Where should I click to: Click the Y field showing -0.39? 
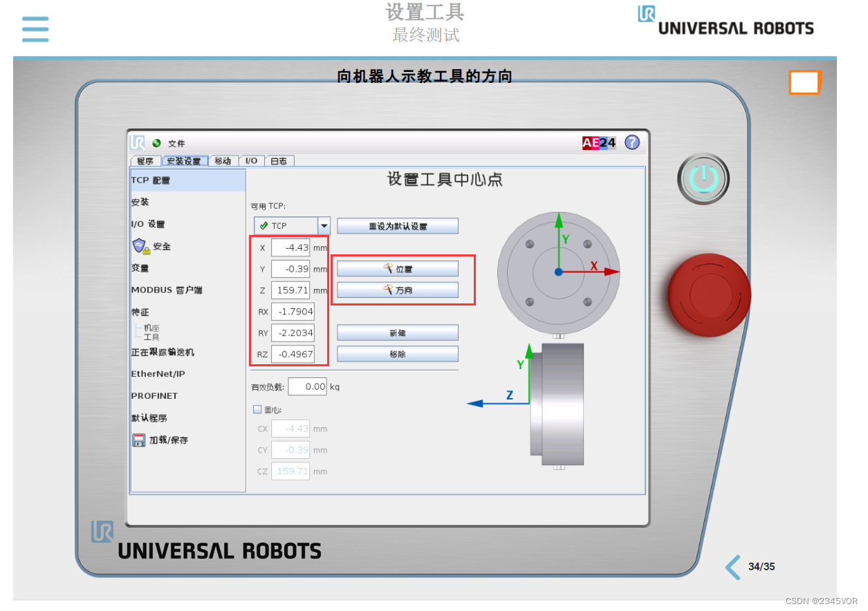[x=290, y=269]
